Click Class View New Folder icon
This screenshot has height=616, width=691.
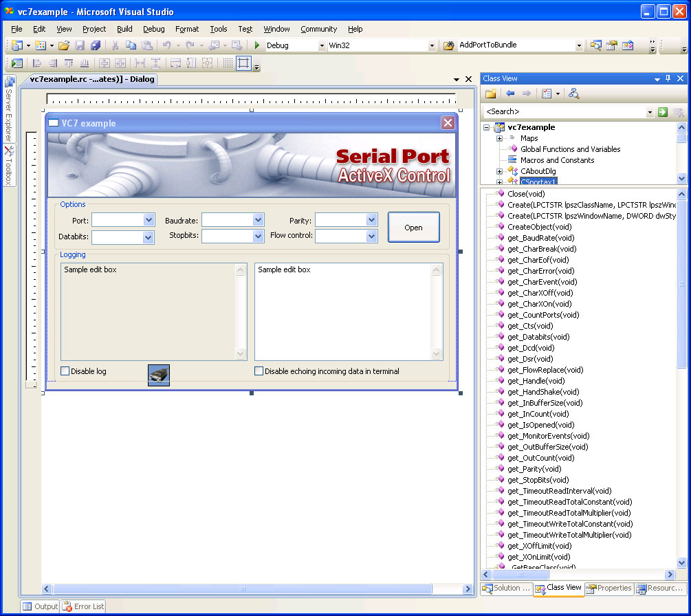[491, 93]
